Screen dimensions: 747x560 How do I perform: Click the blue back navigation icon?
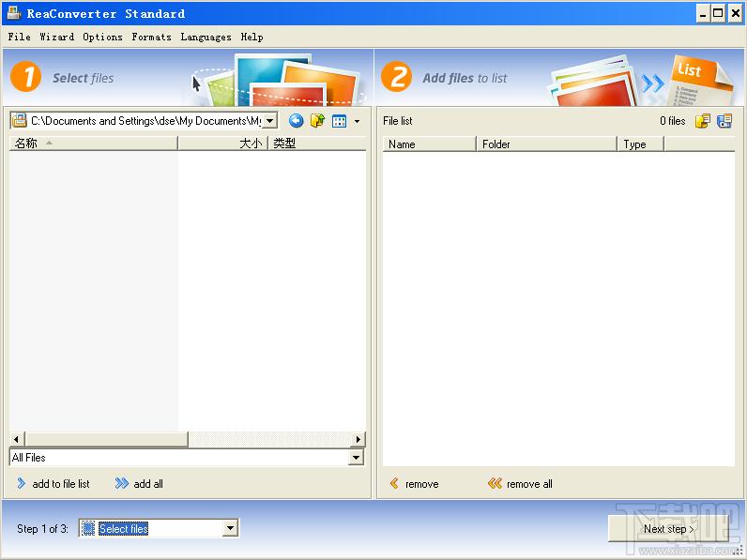click(296, 121)
